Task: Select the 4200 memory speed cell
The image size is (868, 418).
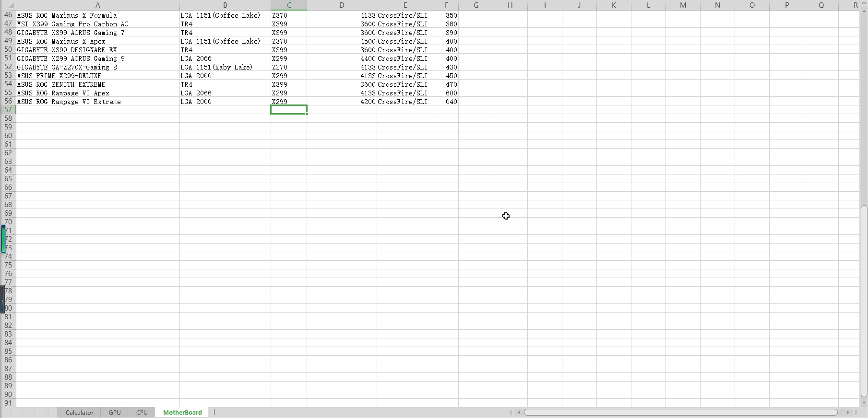Action: pos(342,102)
